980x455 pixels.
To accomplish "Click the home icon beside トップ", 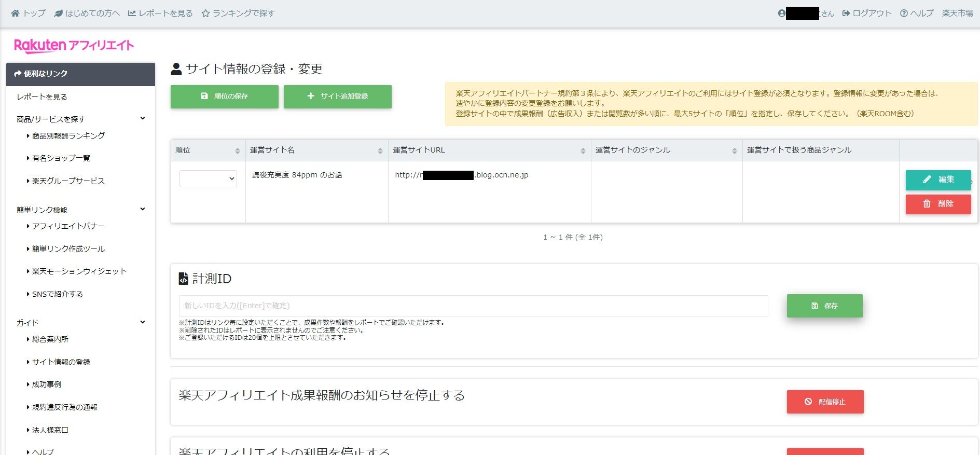I will 16,13.
